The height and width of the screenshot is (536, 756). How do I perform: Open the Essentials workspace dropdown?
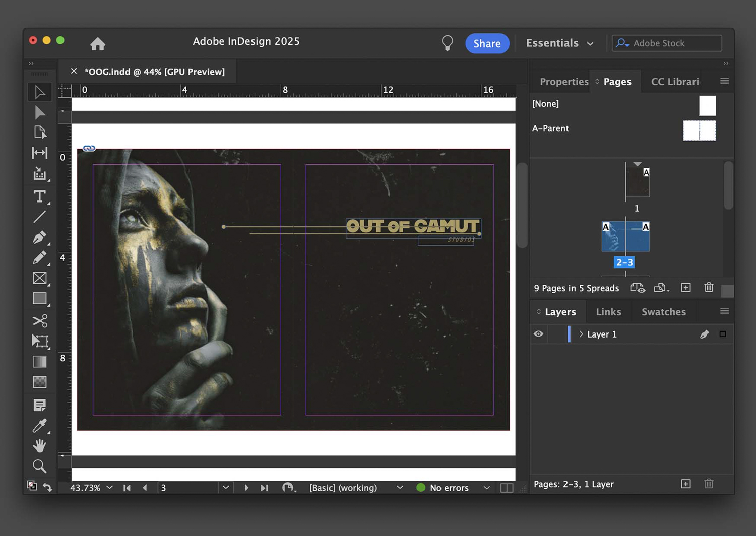pos(559,43)
